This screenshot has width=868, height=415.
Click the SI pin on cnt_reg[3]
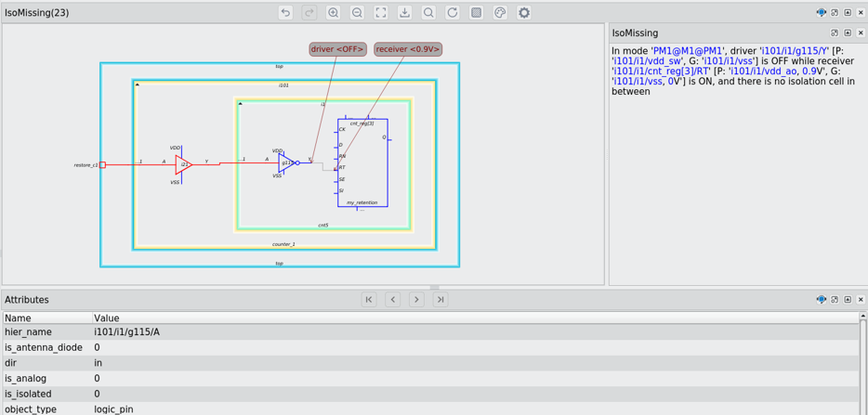click(342, 191)
